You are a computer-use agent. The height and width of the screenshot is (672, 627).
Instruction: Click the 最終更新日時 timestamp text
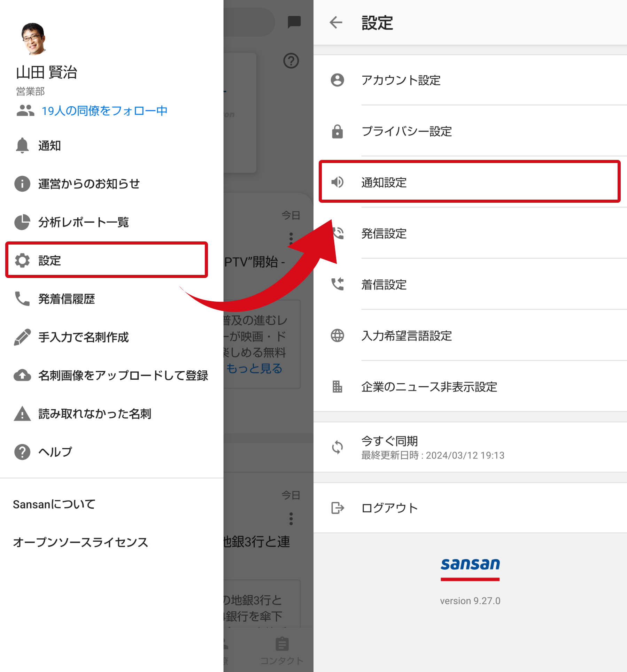click(433, 455)
